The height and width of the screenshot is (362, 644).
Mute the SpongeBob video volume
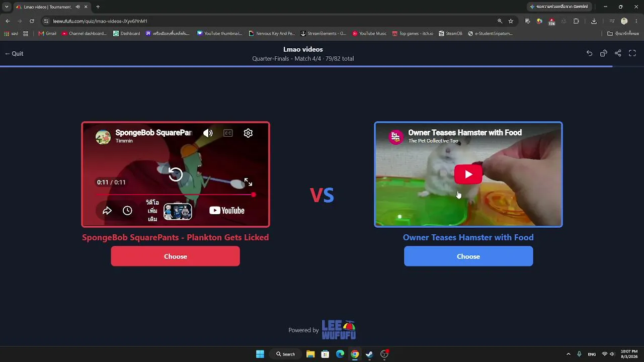(208, 133)
